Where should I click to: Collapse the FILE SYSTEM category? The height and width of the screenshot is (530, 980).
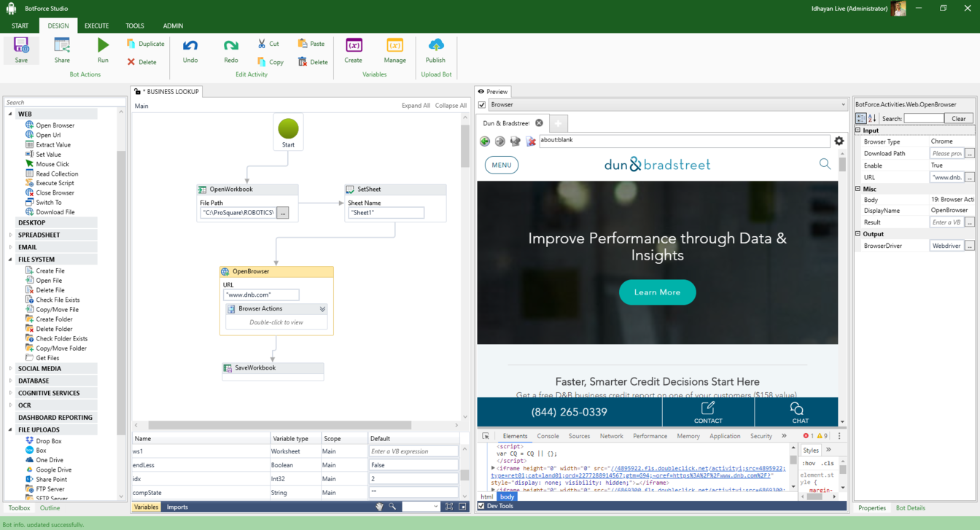coord(10,259)
